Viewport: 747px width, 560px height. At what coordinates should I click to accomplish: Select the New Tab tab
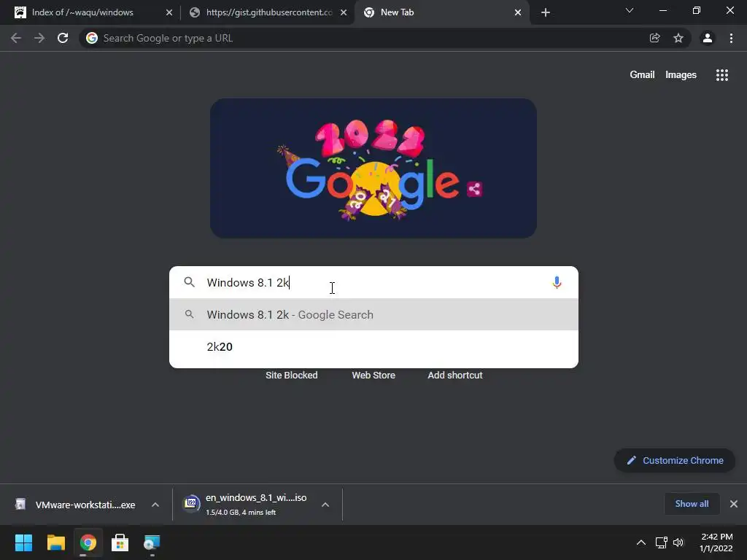click(441, 12)
